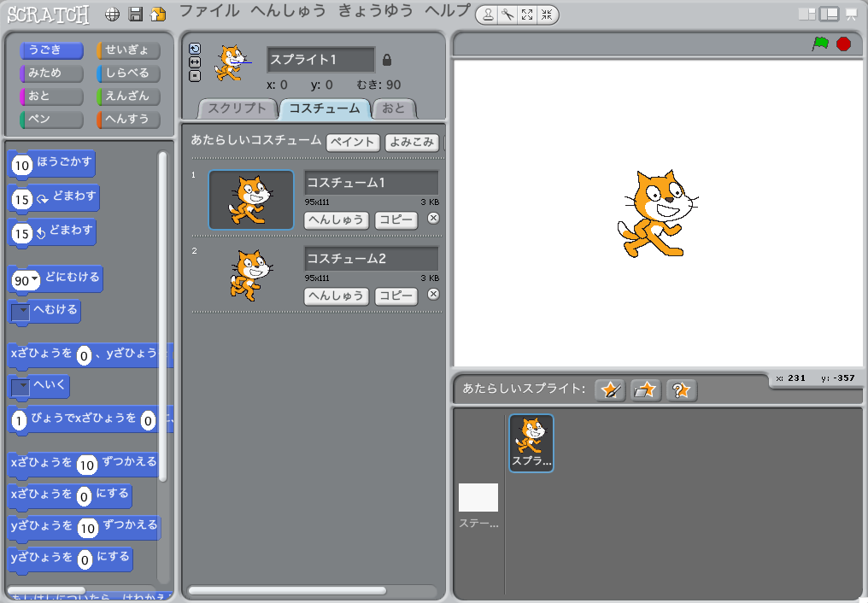
Task: Click the 10 ほうごかす move block
Action: [52, 164]
